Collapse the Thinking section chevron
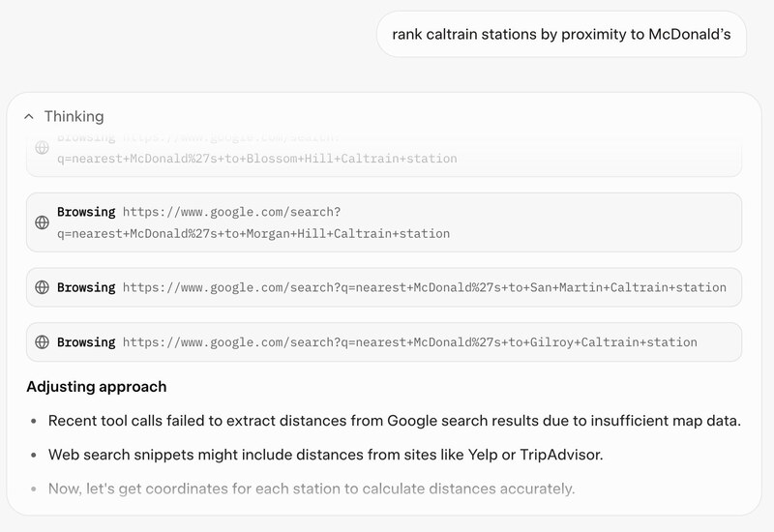Viewport: 774px width, 532px height. coord(27,117)
